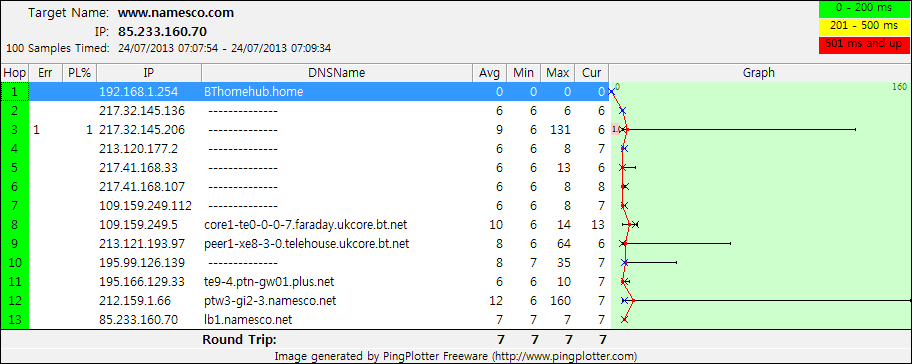Click IP address 217.32.145.136

click(x=142, y=110)
